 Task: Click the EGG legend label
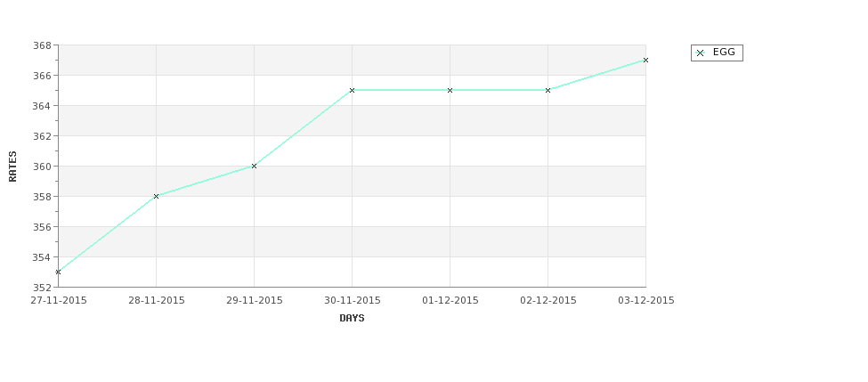[x=724, y=52]
